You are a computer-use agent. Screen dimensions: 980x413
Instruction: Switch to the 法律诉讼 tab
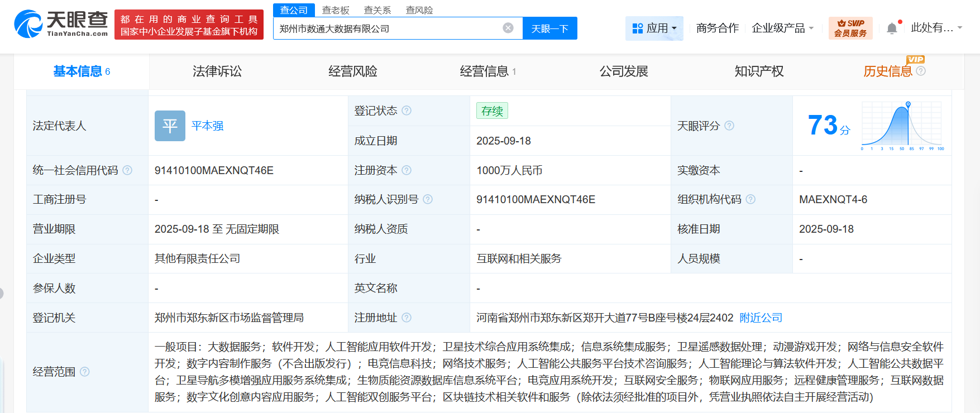click(x=217, y=71)
